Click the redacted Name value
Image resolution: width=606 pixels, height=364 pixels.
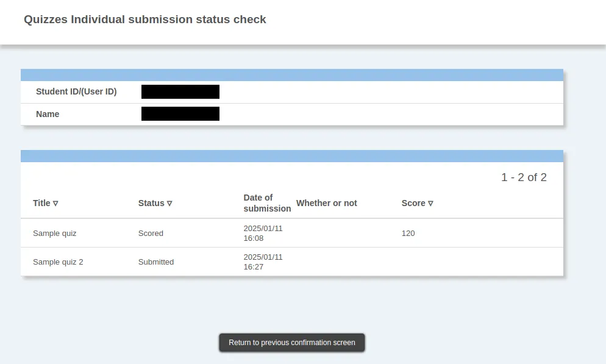point(180,114)
